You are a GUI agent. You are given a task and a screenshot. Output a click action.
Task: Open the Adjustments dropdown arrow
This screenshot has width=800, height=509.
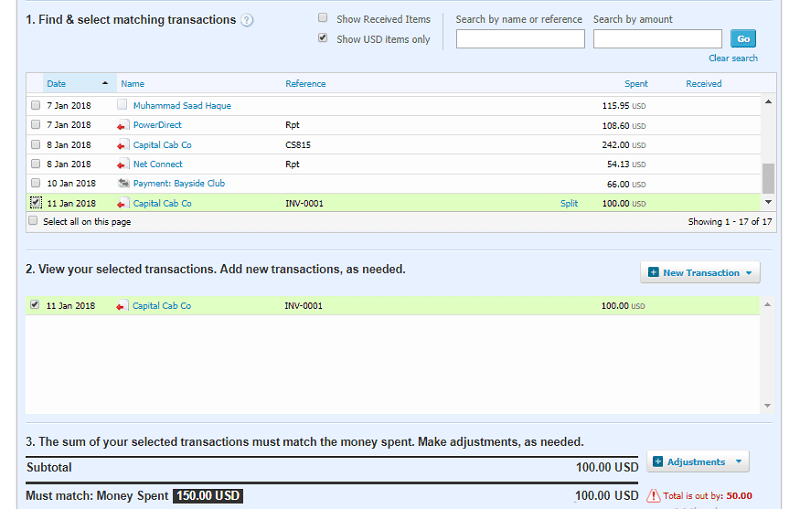[738, 462]
